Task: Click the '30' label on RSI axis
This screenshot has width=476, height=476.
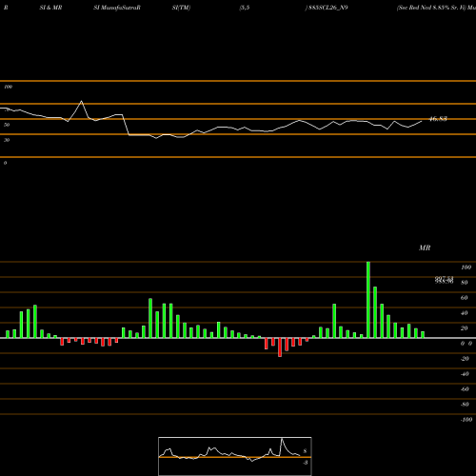Action: click(x=7, y=140)
